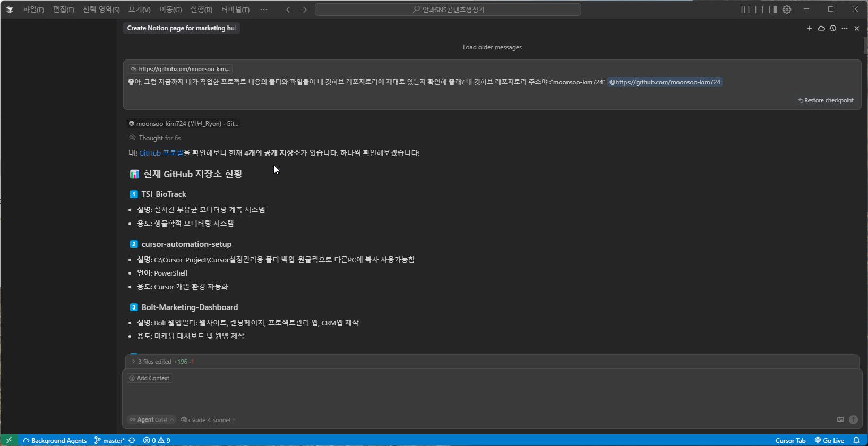The image size is (868, 446).
Task: Open the 편집(E) menu
Action: coord(63,10)
